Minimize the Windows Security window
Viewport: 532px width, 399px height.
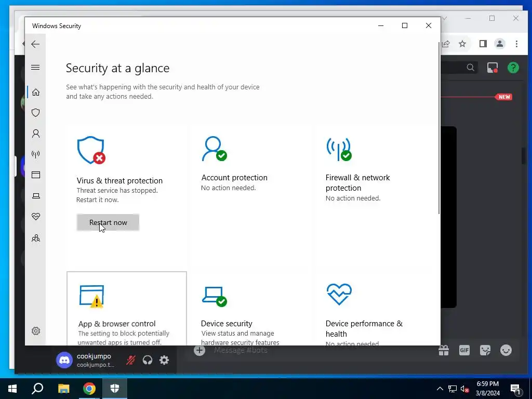point(381,25)
